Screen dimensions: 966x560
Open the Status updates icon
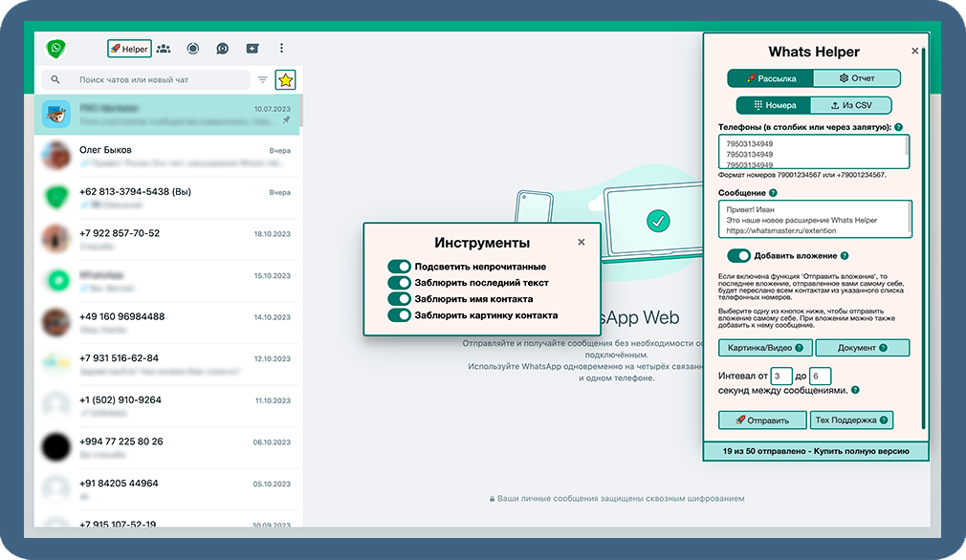click(193, 49)
